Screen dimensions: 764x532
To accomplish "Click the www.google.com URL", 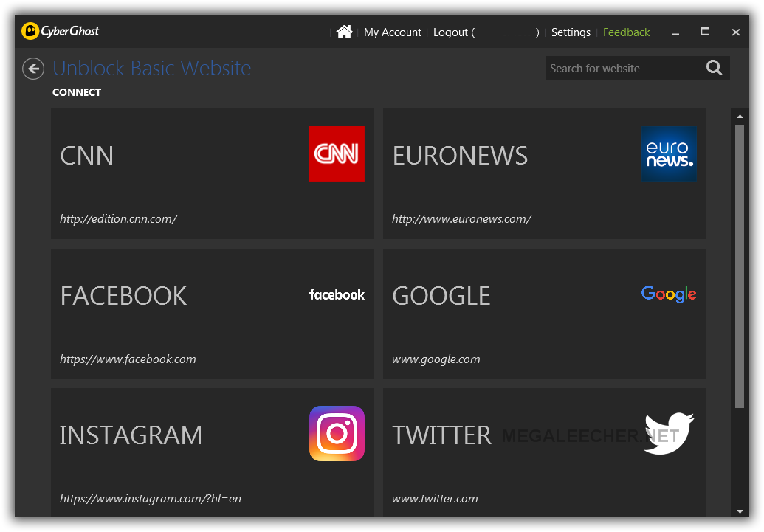I will coord(436,359).
